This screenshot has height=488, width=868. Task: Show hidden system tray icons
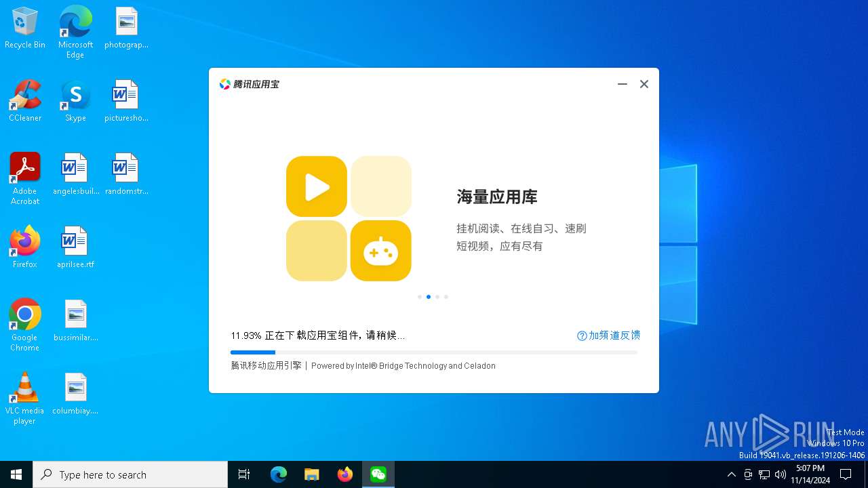click(x=731, y=474)
